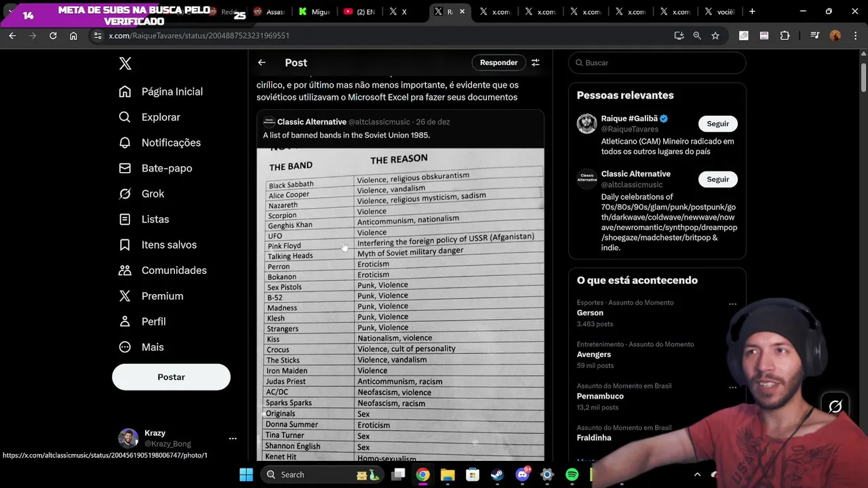Open Discord from the taskbar
Viewport: 868px width, 488px height.
click(x=522, y=474)
